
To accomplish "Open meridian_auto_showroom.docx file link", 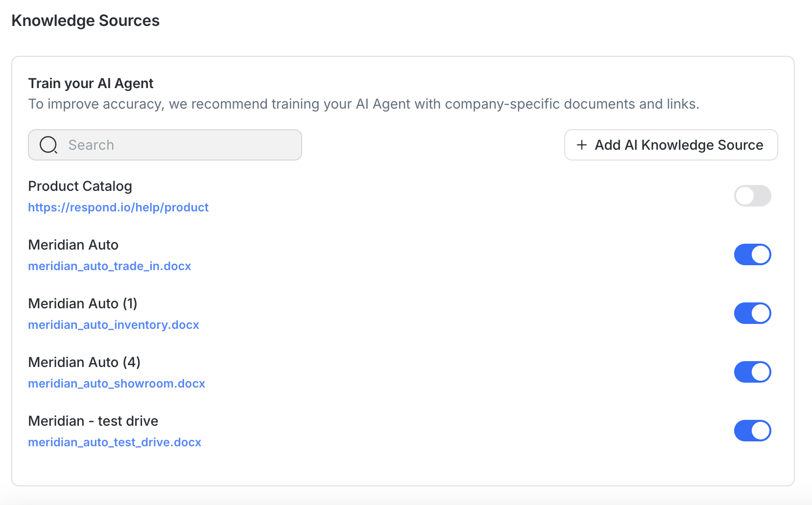I will pos(116,384).
